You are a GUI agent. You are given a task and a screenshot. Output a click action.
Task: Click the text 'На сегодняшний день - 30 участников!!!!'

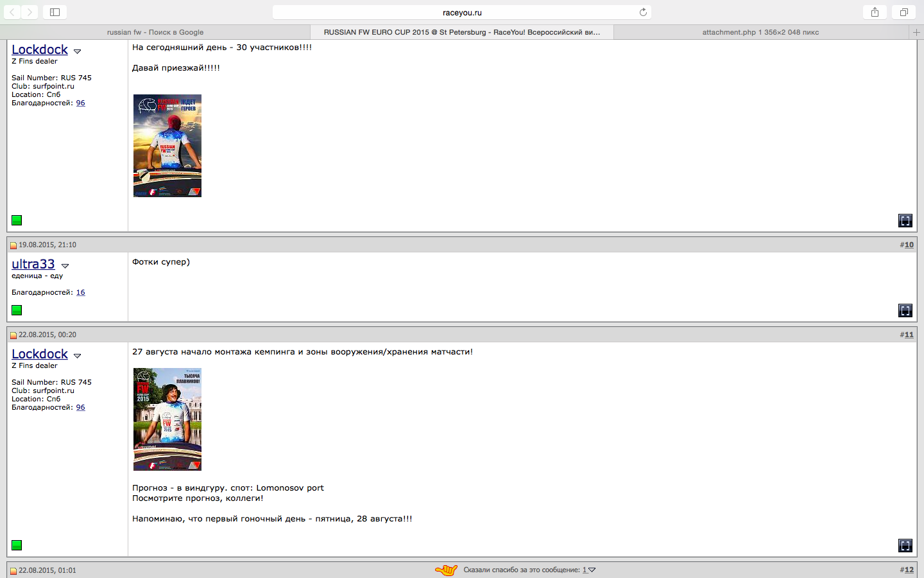pos(222,48)
